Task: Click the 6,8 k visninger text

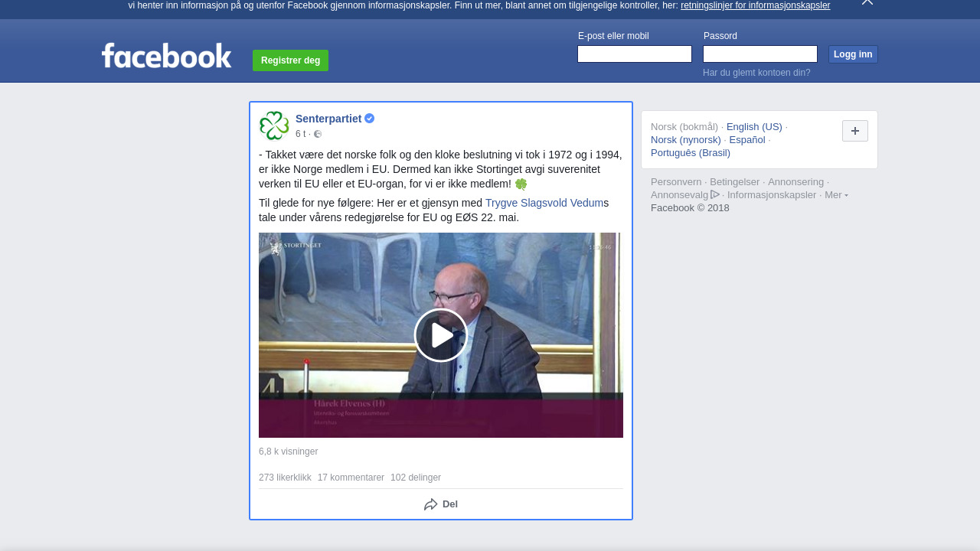Action: coord(288,452)
